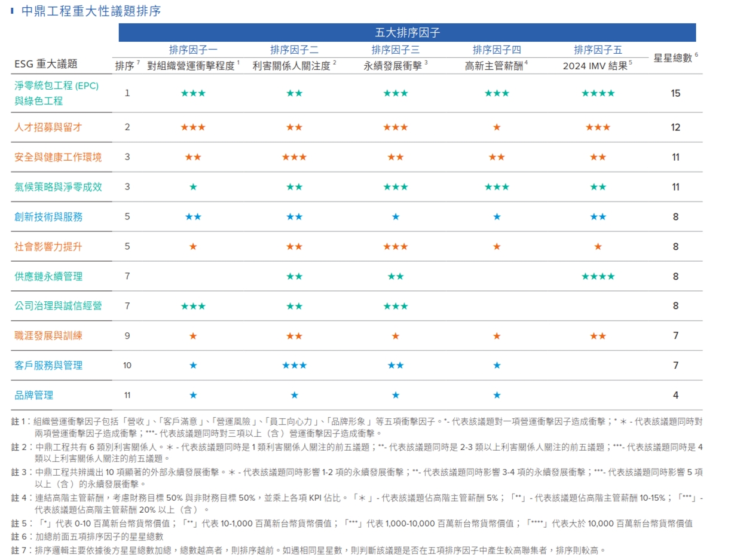
Task: Select the 職涯發展與訓練 topic
Action: (x=48, y=335)
